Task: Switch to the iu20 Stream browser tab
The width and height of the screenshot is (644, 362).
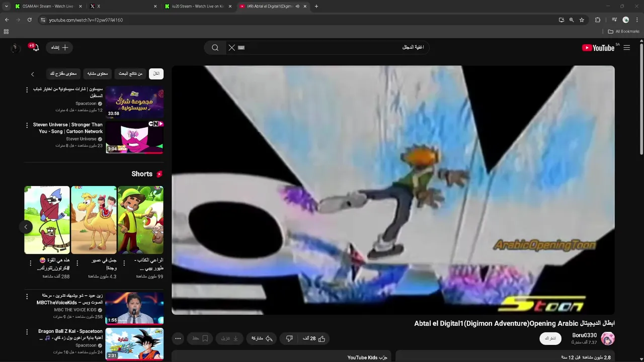Action: tap(197, 7)
